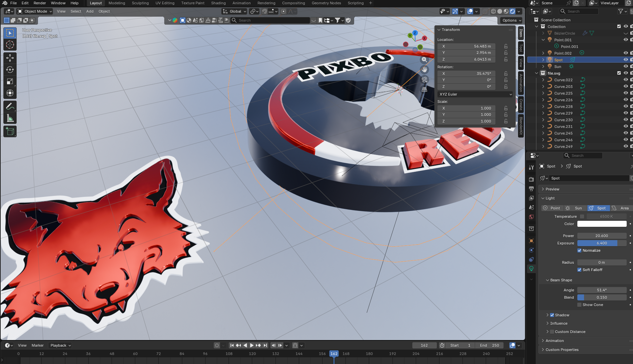Screen dimensions: 633x364
Task: Select the Measure tool
Action: click(10, 119)
